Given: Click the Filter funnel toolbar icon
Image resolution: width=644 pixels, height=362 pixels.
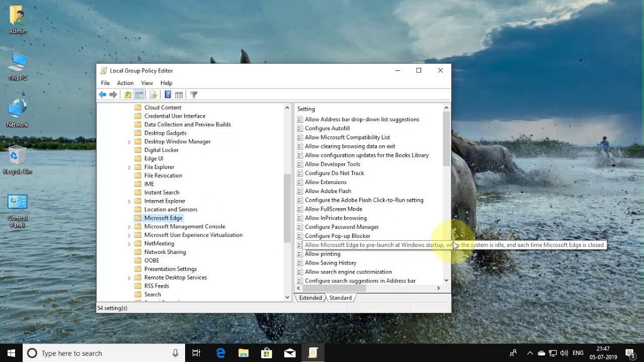Looking at the screenshot, I should [x=194, y=95].
